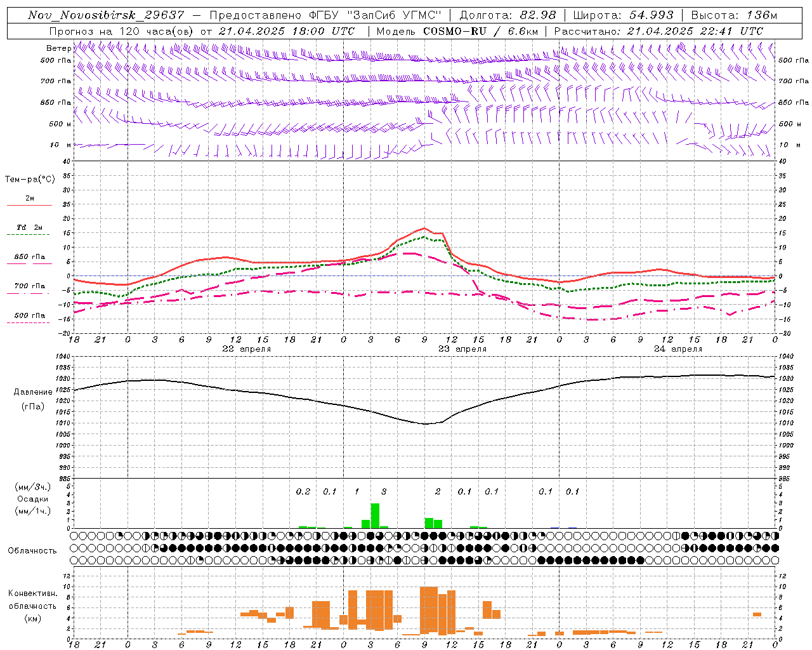
Task: Click the "(мм/3ч.)" precipitation unit label
Action: 33,487
